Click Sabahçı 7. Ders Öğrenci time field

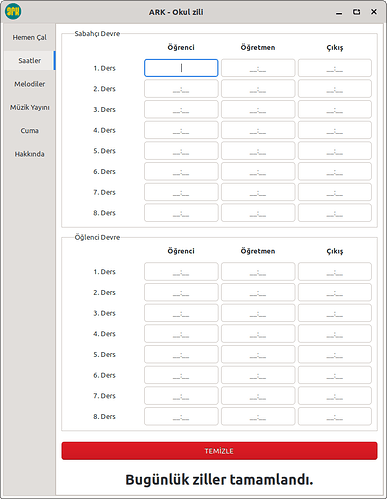coord(181,192)
